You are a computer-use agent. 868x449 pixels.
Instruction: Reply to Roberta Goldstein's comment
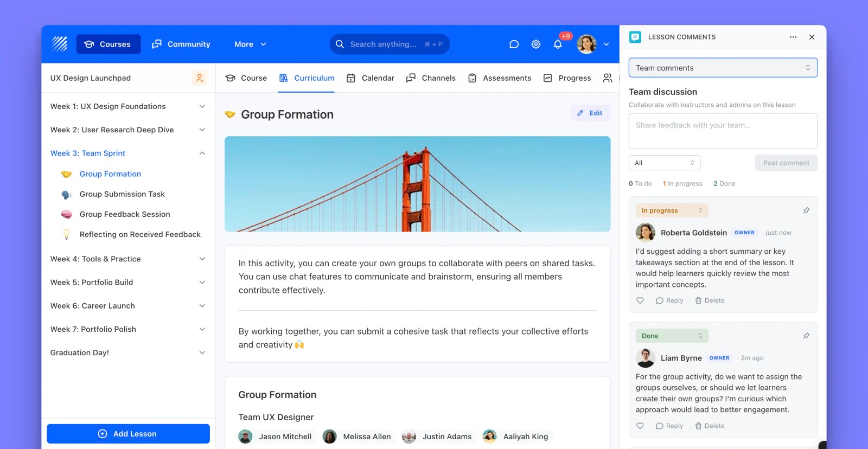669,300
